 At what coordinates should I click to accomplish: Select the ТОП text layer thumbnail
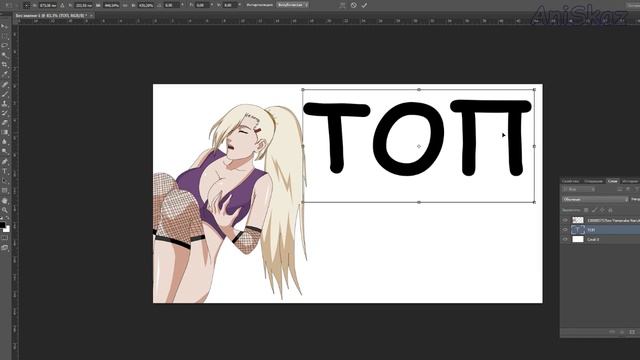pos(578,230)
